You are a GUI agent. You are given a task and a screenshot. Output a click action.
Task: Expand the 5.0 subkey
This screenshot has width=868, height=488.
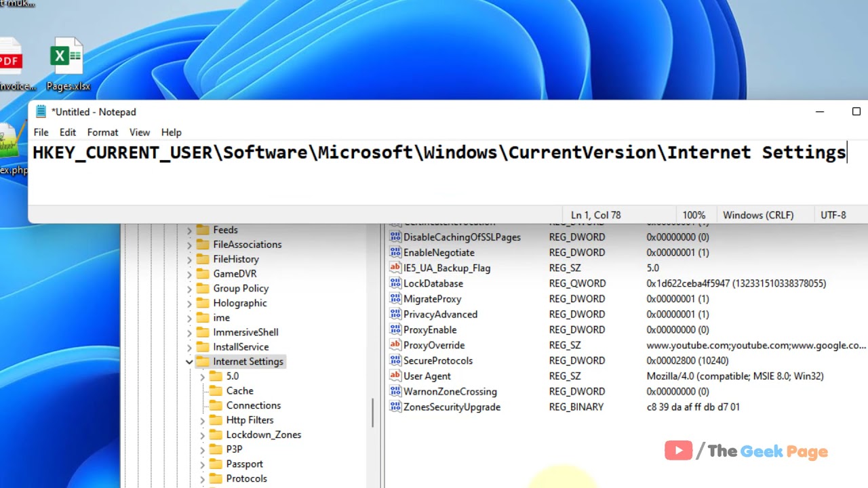pos(202,376)
